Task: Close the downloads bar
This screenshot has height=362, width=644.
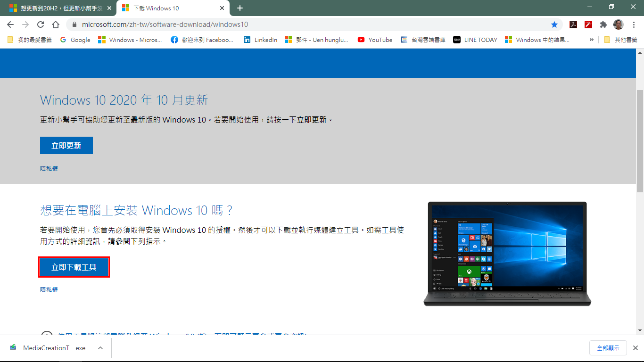Action: click(x=635, y=348)
